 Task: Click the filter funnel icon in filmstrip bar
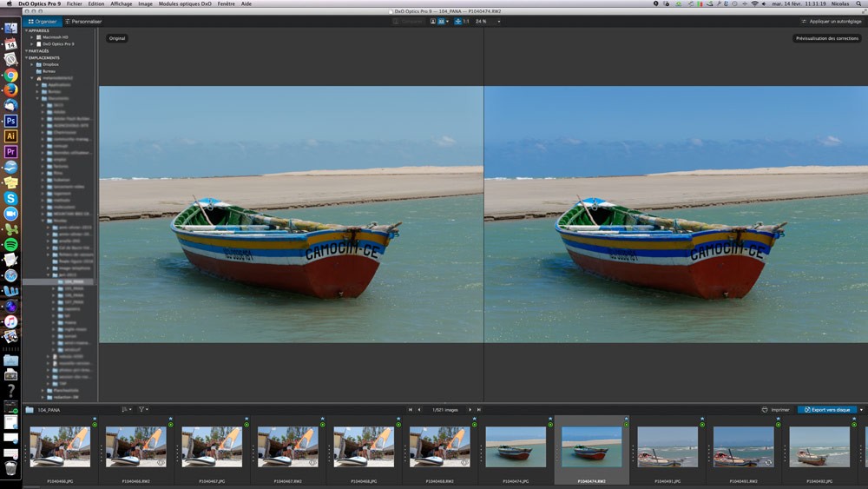142,409
